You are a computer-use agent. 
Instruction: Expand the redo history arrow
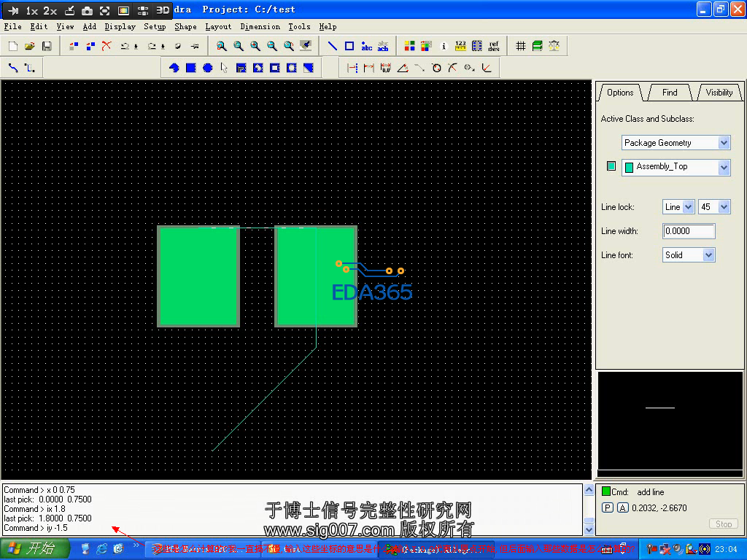pyautogui.click(x=163, y=47)
